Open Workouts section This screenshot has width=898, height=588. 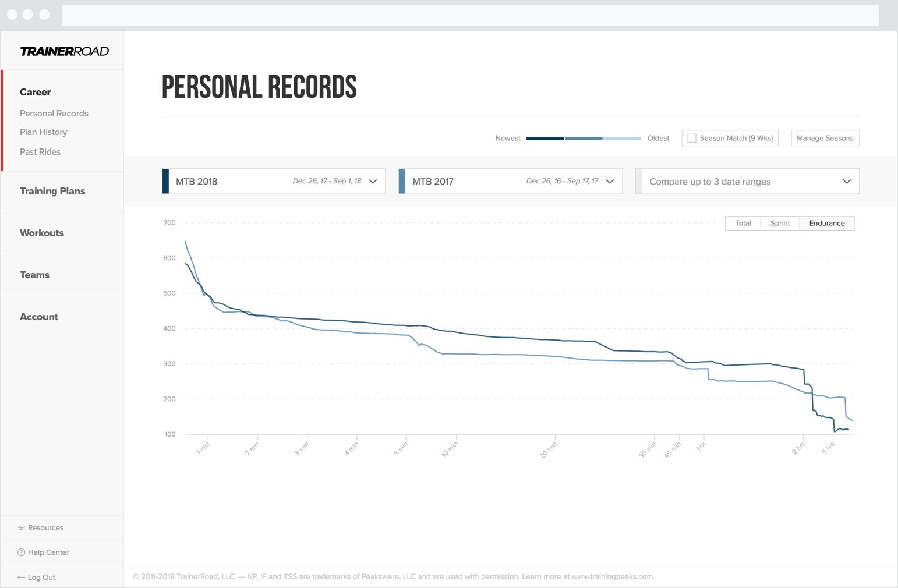42,233
